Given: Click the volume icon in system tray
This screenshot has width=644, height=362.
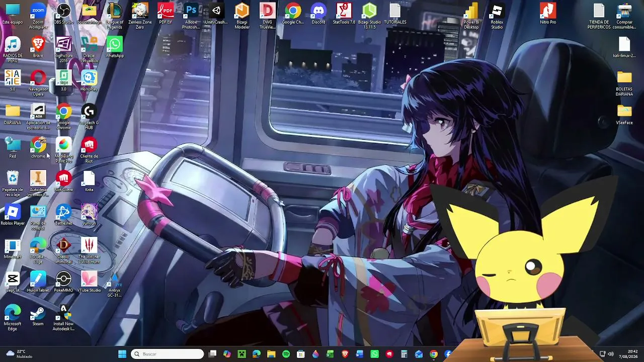Looking at the screenshot, I should (x=611, y=354).
